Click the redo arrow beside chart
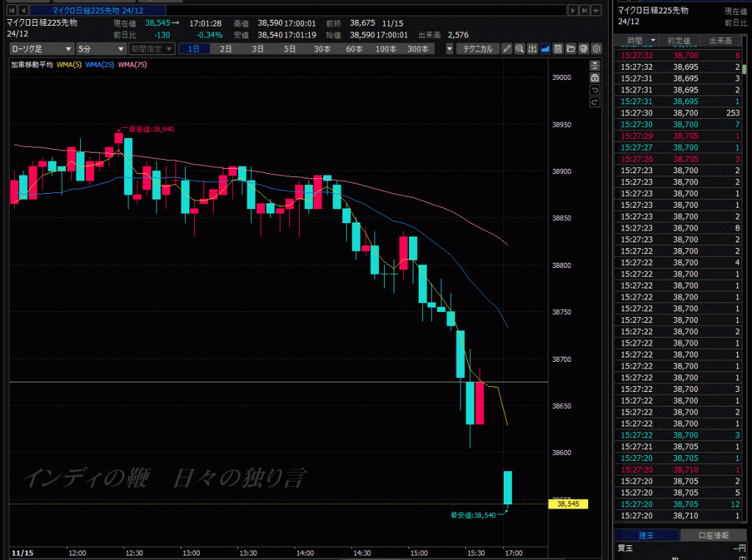 [596, 103]
